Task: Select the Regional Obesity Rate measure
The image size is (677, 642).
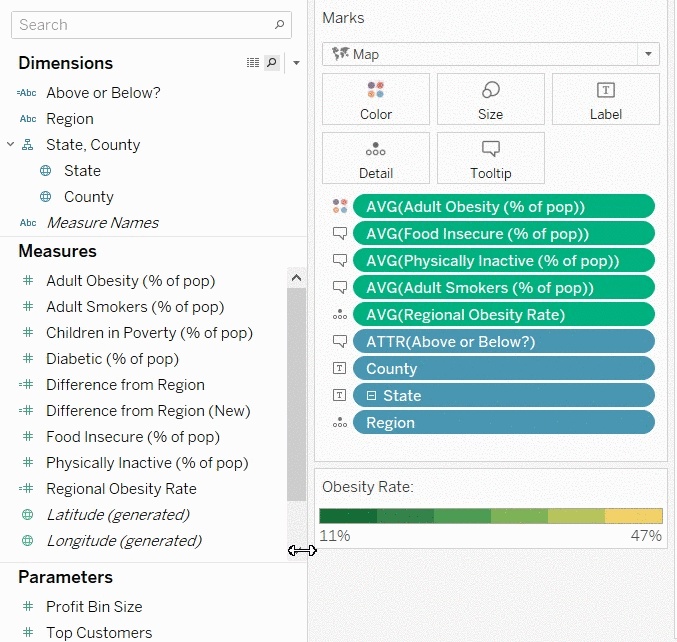Action: 121,489
